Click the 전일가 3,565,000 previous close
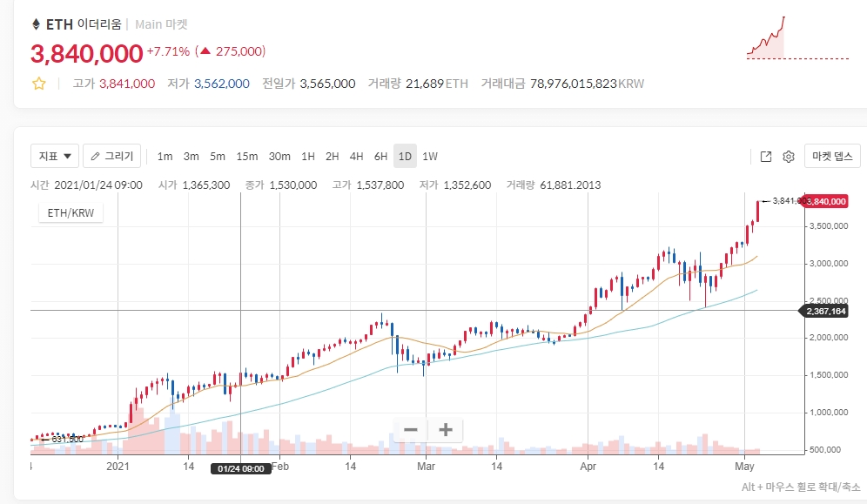The width and height of the screenshot is (867, 504). coord(308,84)
